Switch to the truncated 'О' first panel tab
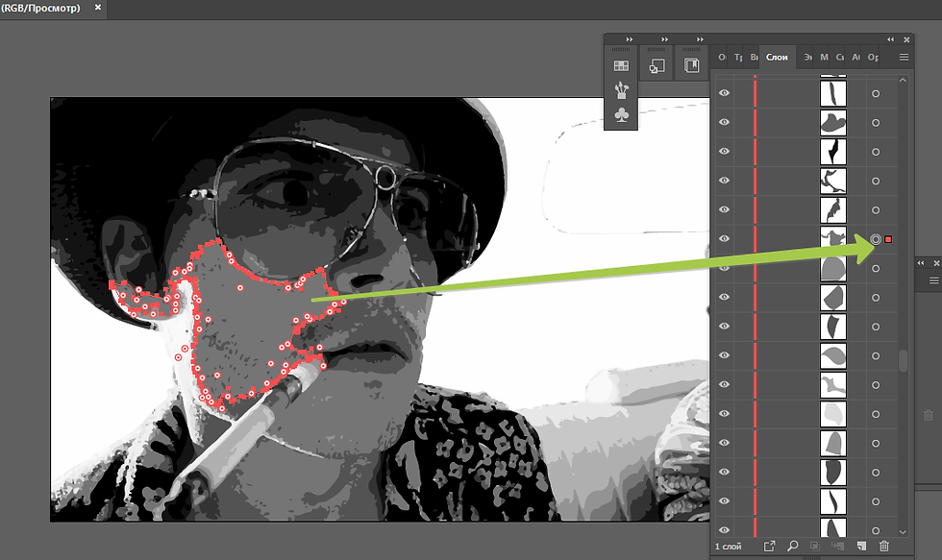The width and height of the screenshot is (942, 560). pyautogui.click(x=722, y=57)
